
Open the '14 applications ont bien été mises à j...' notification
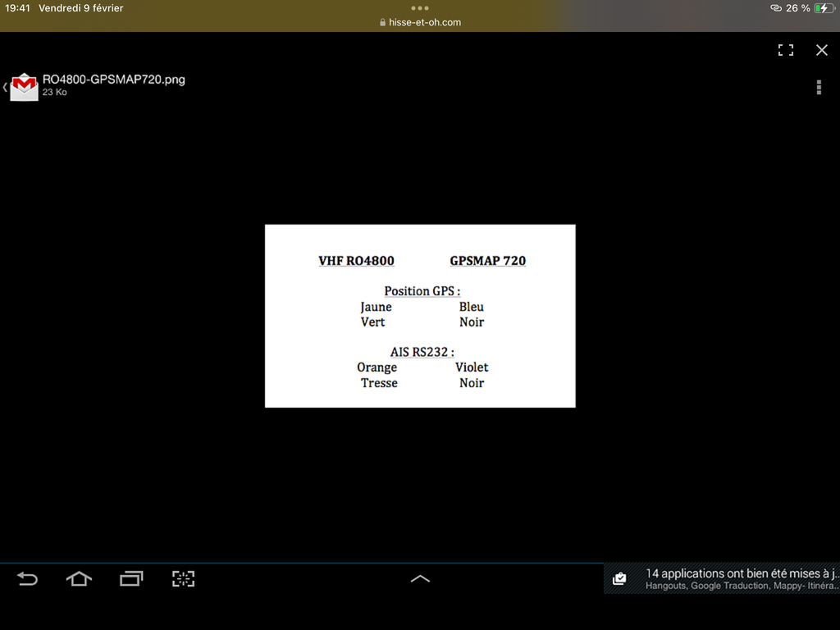pos(722,578)
